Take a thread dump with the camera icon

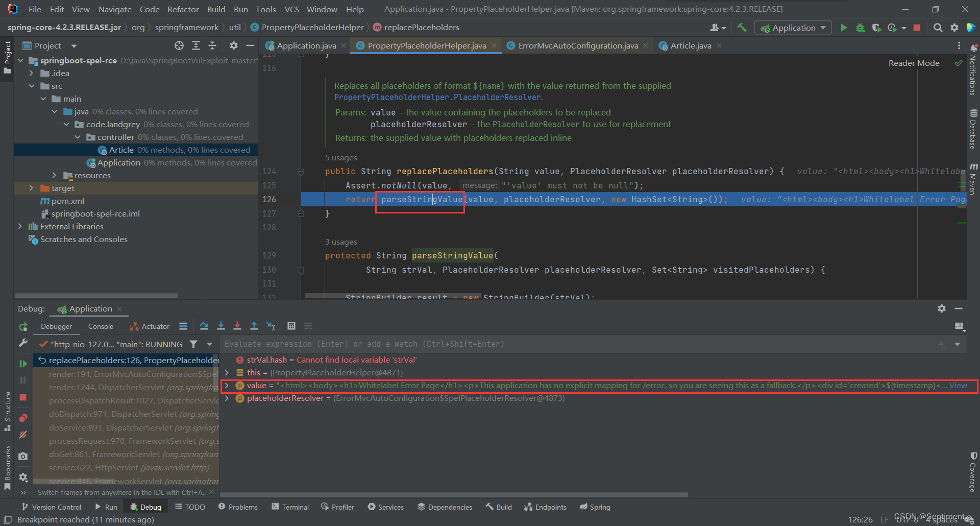[23, 456]
